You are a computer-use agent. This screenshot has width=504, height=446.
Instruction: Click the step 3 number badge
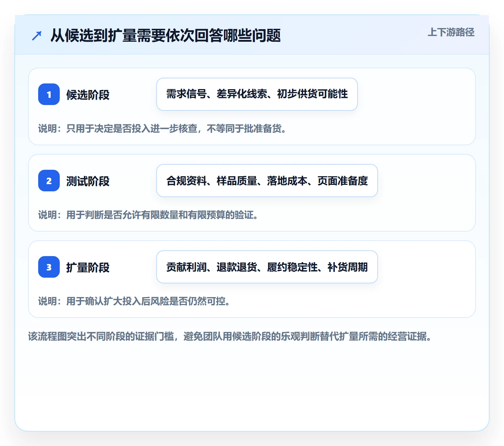(49, 267)
